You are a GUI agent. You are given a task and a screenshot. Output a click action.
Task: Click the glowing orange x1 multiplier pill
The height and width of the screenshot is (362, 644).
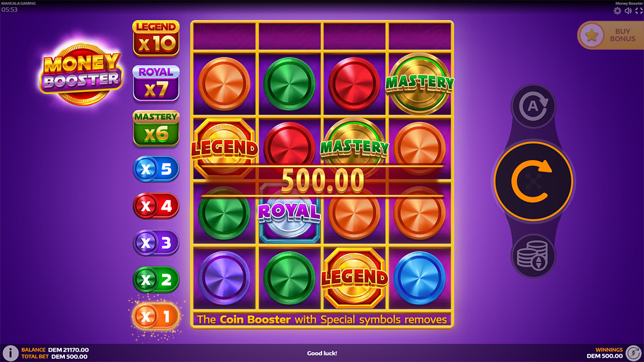pyautogui.click(x=156, y=317)
